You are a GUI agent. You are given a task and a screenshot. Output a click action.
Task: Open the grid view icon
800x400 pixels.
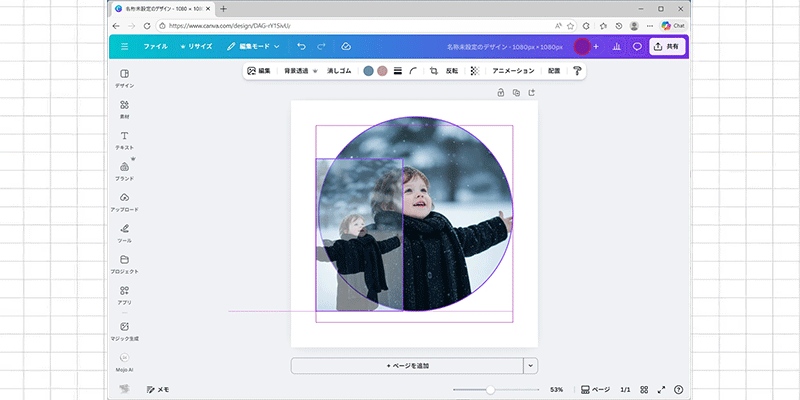pos(644,390)
